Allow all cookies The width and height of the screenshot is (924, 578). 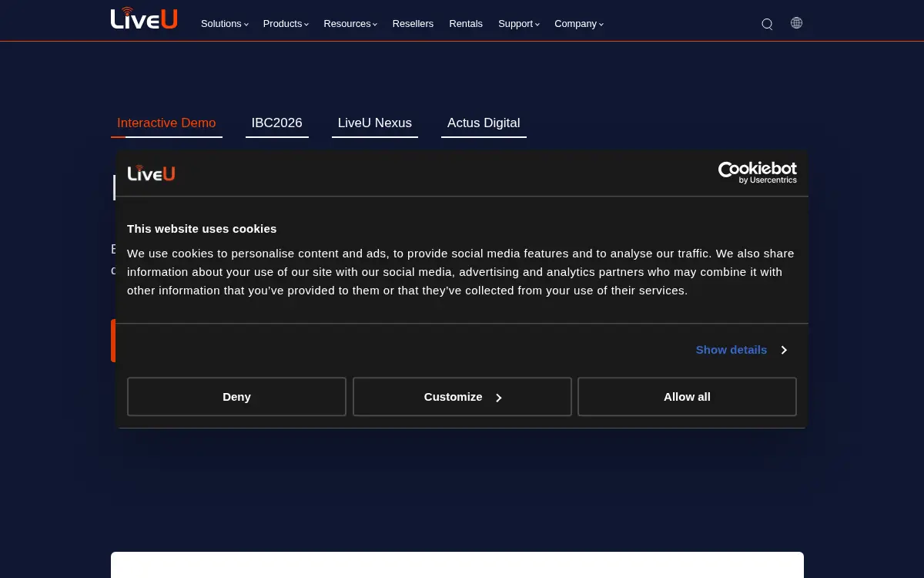click(687, 397)
